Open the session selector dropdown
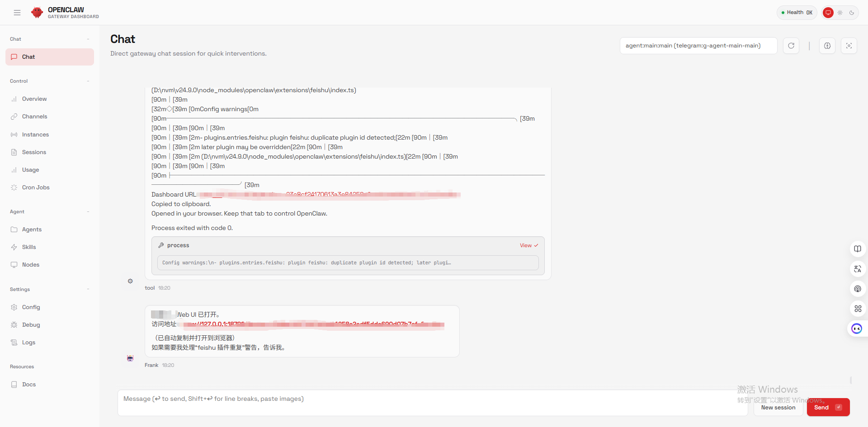 (x=698, y=46)
